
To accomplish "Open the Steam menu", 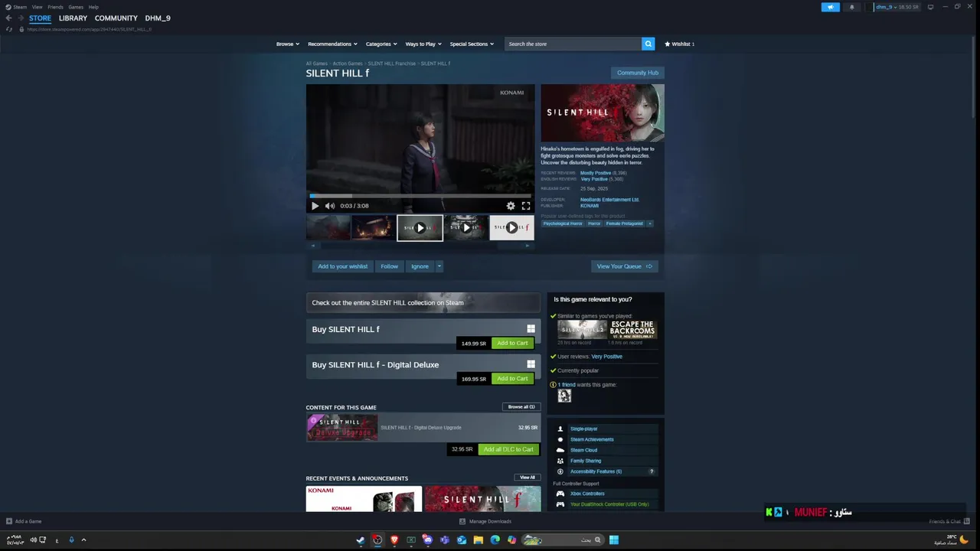I will (20, 7).
